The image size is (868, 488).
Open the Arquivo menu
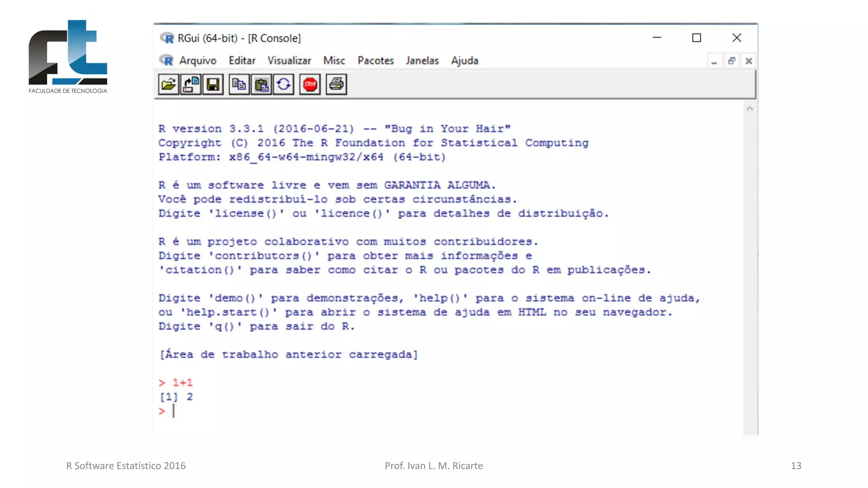click(198, 61)
